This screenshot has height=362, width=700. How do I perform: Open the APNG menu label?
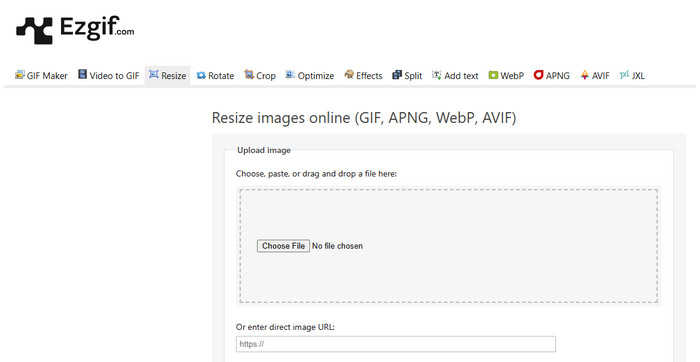click(x=558, y=76)
